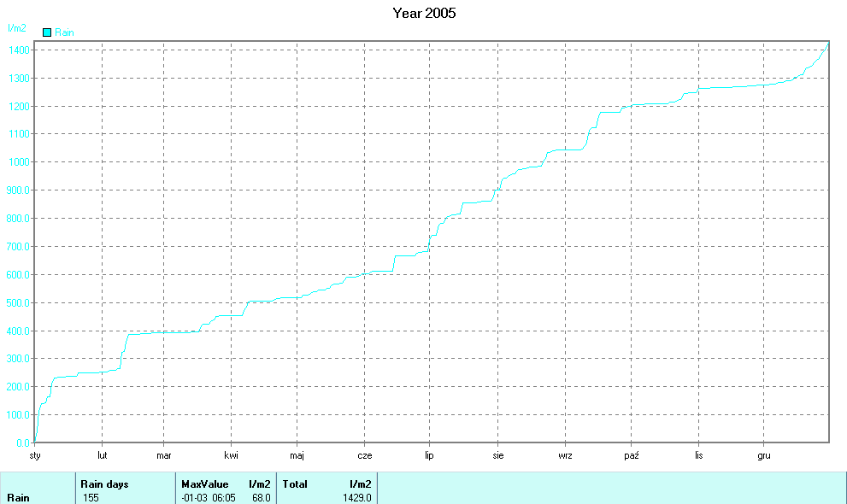Click the Rain legend label
This screenshot has width=847, height=504.
(64, 32)
